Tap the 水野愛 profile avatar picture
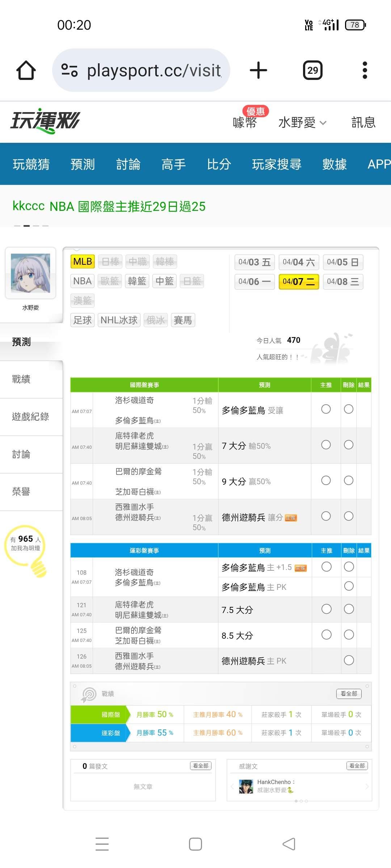Viewport: 391px width, 868px height. tap(30, 273)
